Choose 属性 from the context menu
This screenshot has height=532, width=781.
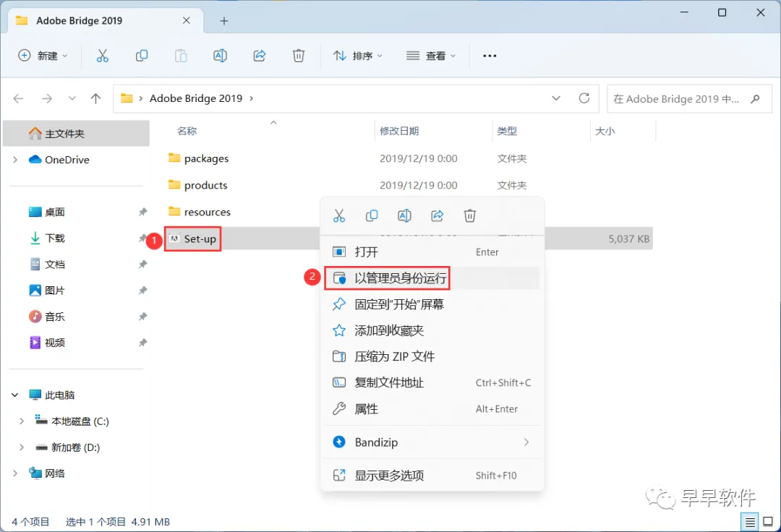pos(432,409)
